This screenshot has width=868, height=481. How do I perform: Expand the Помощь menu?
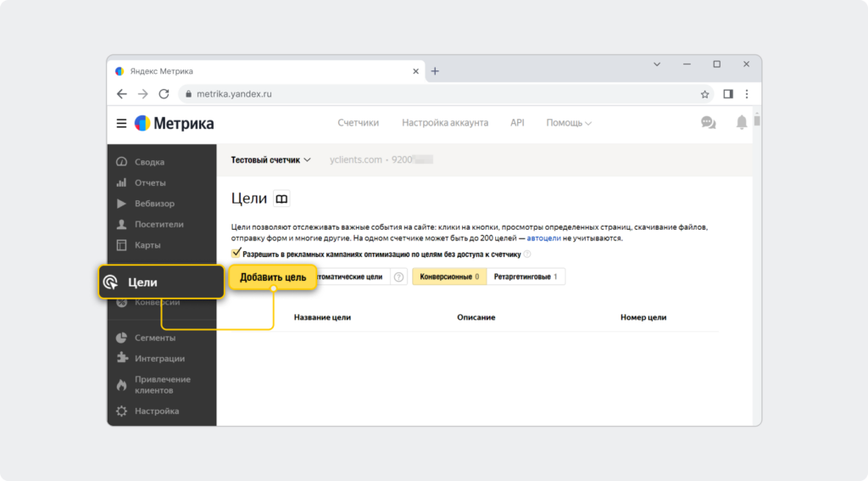pos(569,122)
